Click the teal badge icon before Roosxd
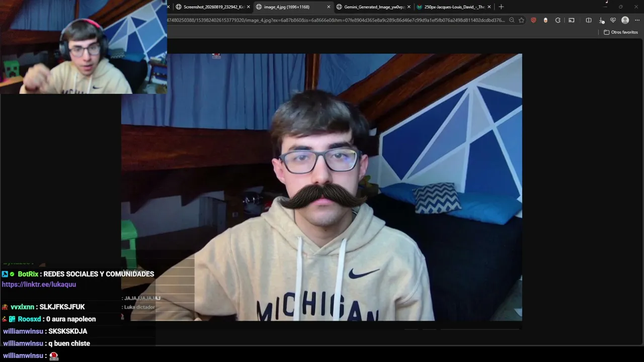This screenshot has height=362, width=644. (12, 319)
